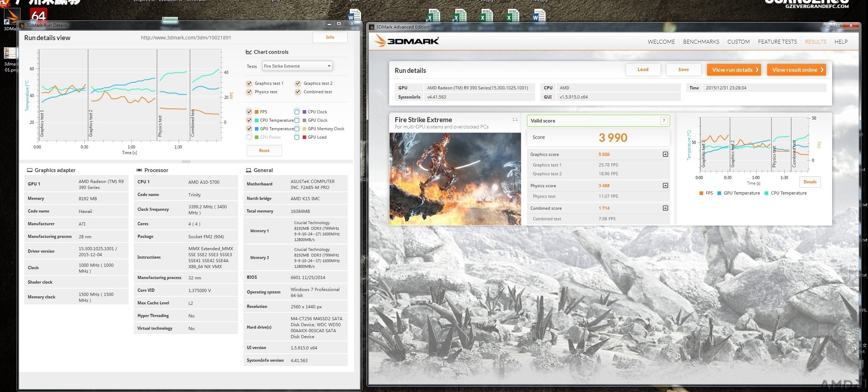Click the 3dmark.com result URL text
The height and width of the screenshot is (392, 868).
[x=186, y=38]
